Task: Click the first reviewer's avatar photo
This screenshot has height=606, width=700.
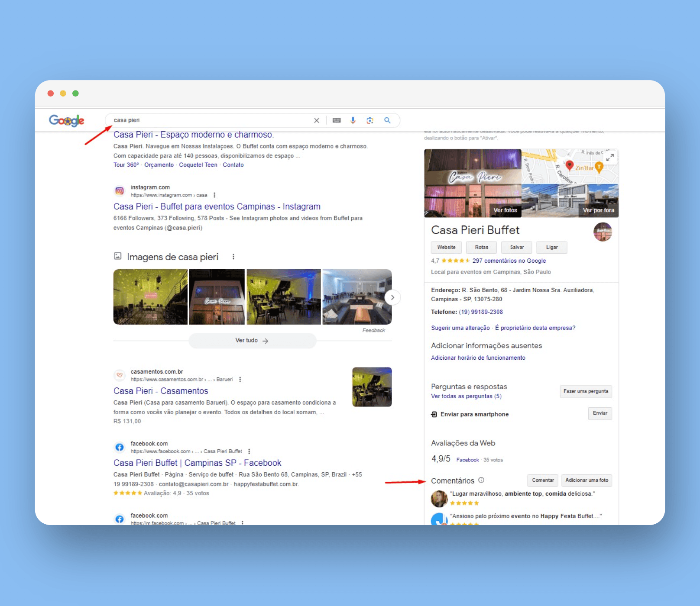Action: 439,499
